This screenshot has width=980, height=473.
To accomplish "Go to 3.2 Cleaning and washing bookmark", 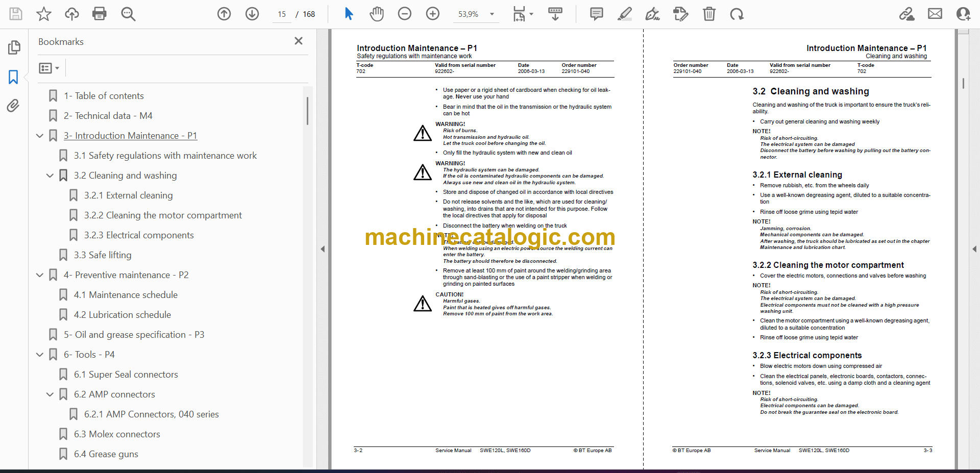I will coord(126,176).
